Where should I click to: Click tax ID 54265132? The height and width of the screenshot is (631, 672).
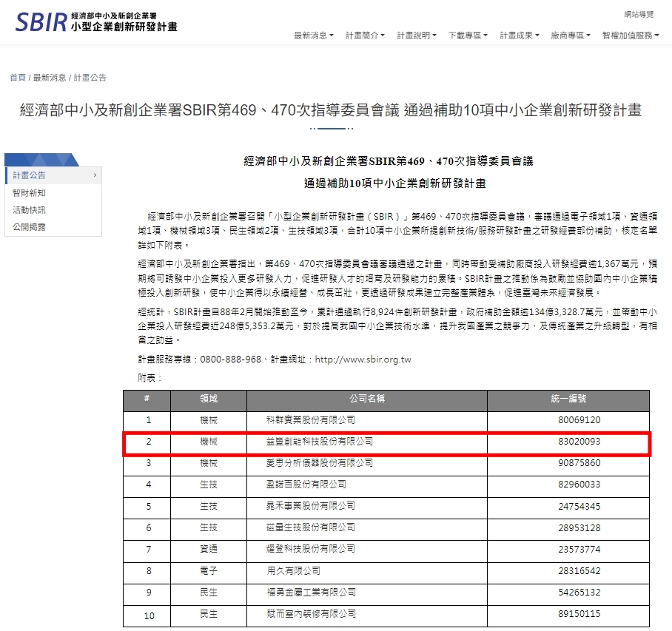pos(579,593)
